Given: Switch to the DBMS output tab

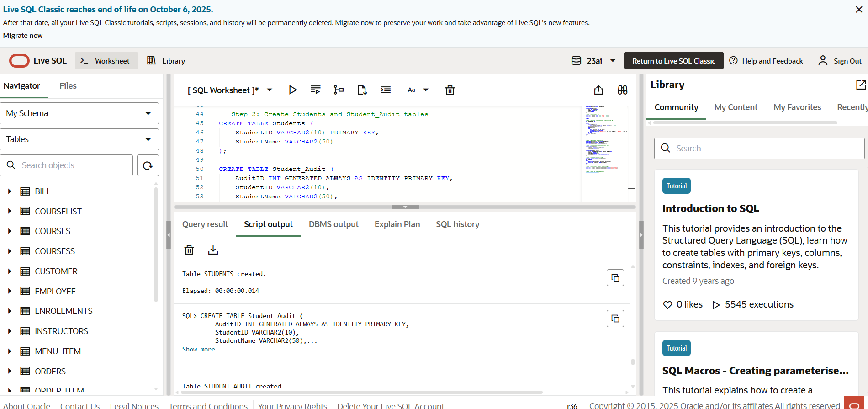Looking at the screenshot, I should pyautogui.click(x=333, y=224).
